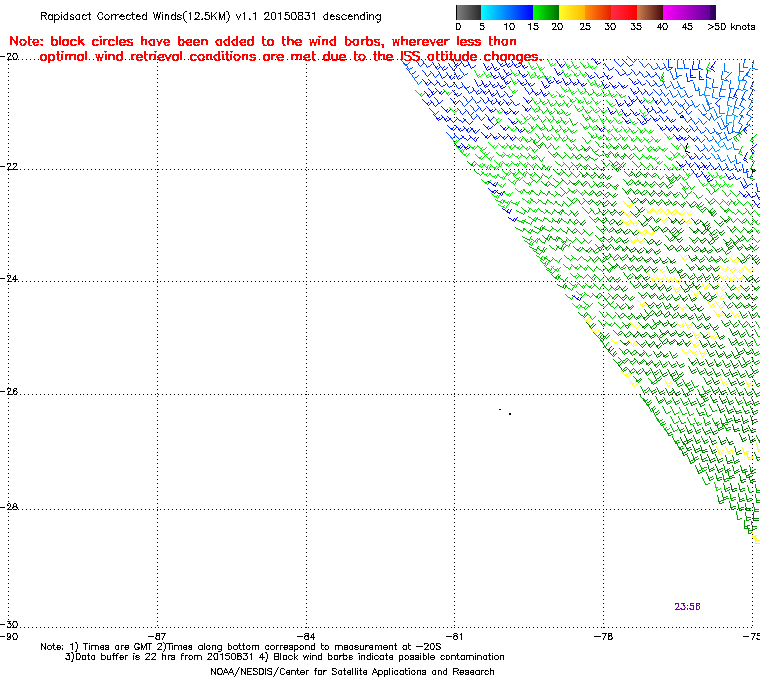Click the -24 latitude axis label
The height and width of the screenshot is (688, 760).
[x=10, y=278]
